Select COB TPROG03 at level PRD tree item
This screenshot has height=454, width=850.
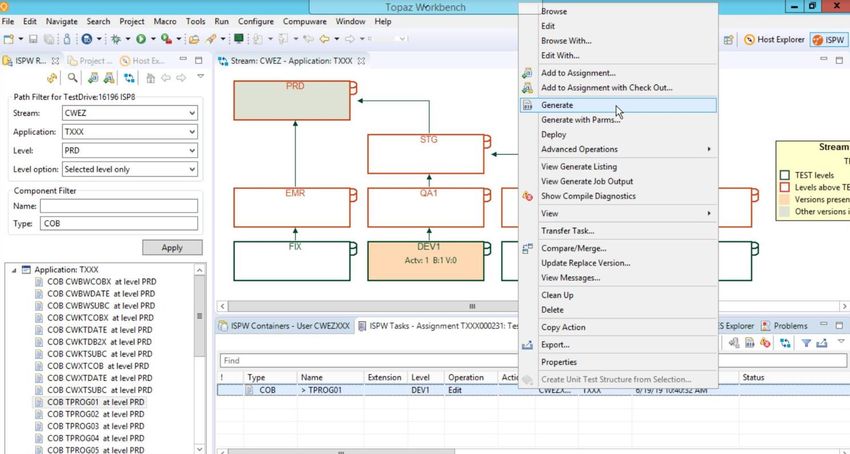pos(89,426)
